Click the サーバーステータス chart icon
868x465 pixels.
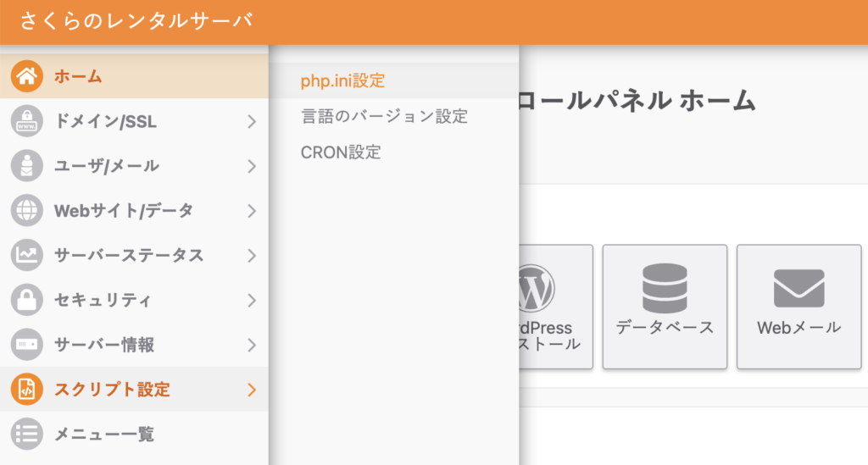point(26,256)
